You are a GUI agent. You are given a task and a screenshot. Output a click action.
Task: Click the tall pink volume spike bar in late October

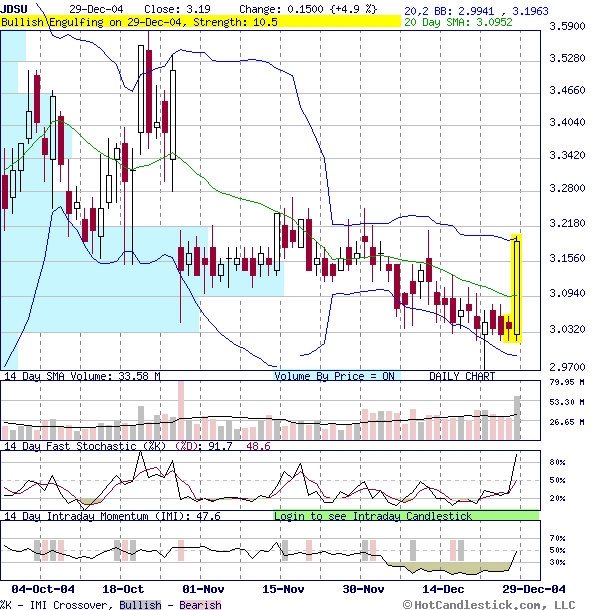pyautogui.click(x=181, y=411)
